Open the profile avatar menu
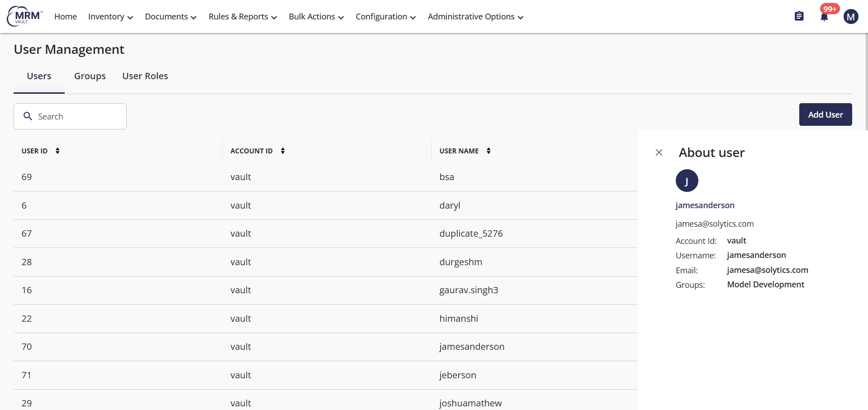The image size is (868, 410). click(850, 17)
